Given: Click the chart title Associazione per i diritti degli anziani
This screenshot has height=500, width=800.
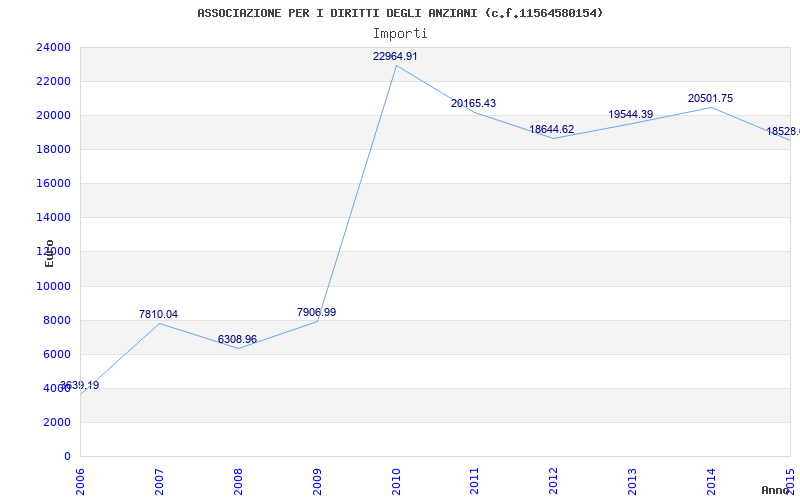Looking at the screenshot, I should (400, 13).
